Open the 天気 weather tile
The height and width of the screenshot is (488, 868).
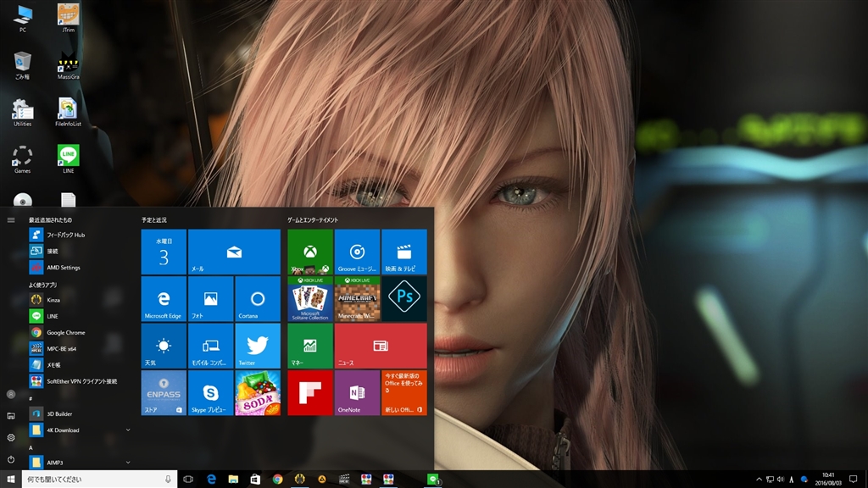[164, 346]
